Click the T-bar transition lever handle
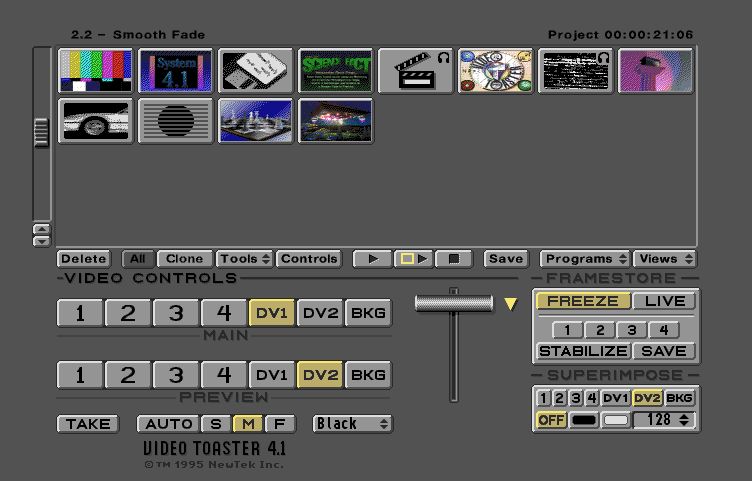The height and width of the screenshot is (481, 752). pos(454,304)
